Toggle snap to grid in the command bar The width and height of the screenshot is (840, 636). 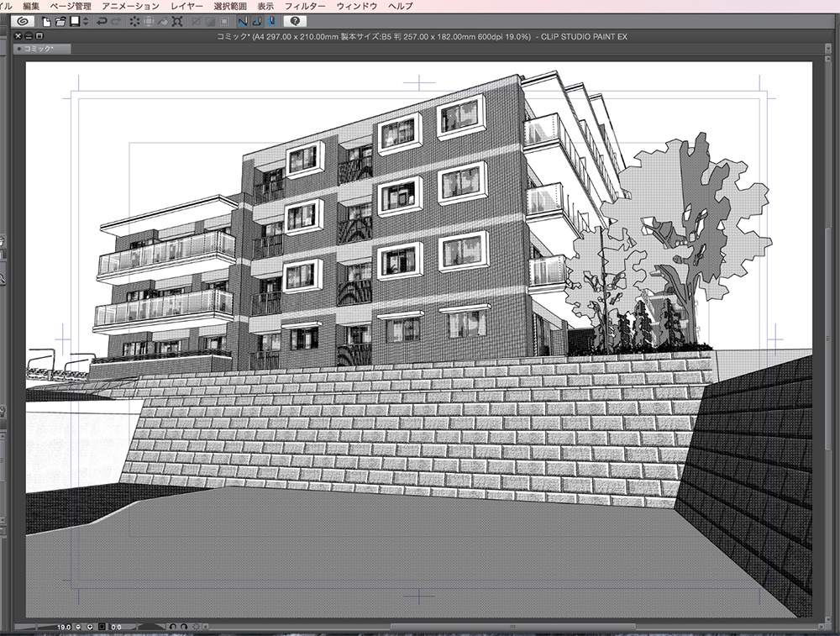click(272, 22)
